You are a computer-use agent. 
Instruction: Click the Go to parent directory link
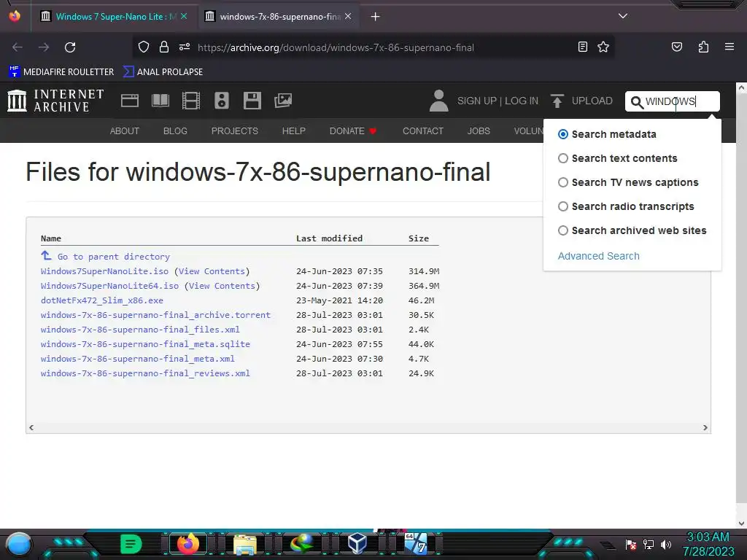(113, 257)
